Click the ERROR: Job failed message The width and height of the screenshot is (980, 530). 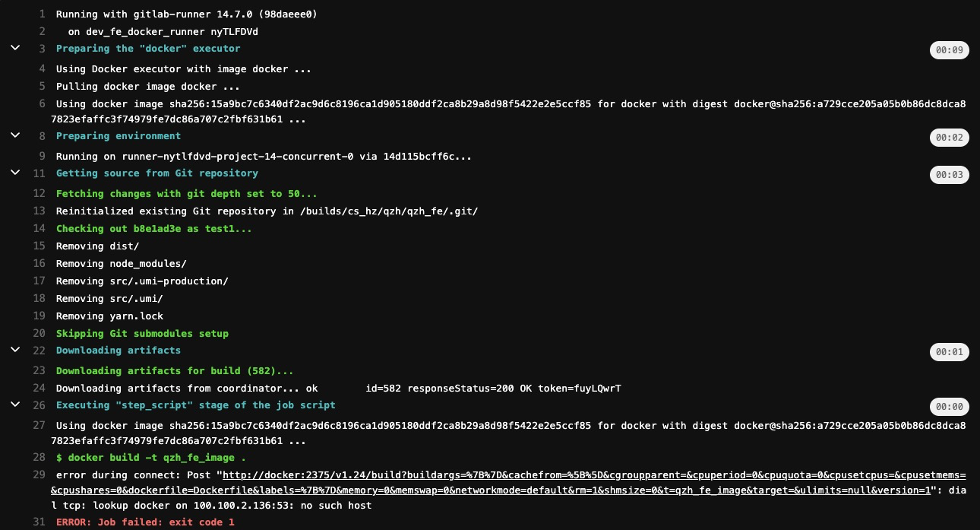145,522
